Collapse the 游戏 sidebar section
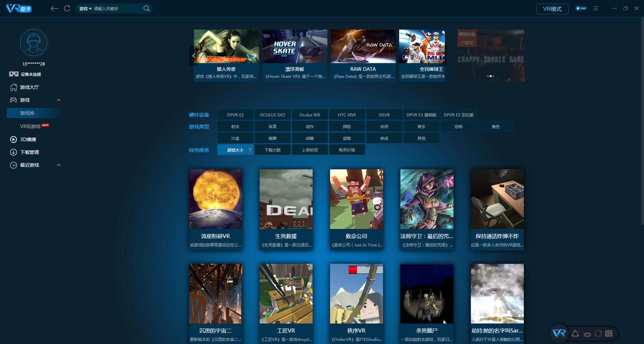The image size is (644, 344). click(x=58, y=100)
